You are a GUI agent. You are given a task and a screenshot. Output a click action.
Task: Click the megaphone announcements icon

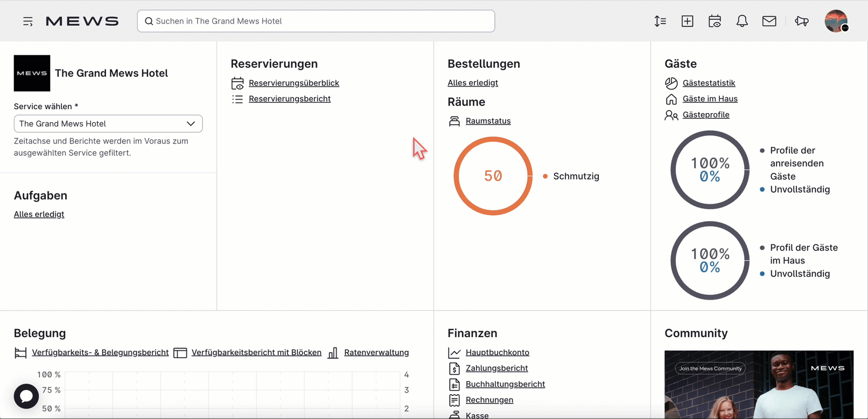click(x=802, y=21)
